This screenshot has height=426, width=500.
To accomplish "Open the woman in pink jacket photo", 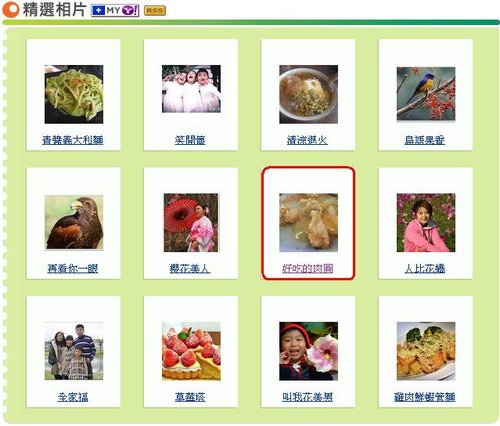I will point(426,223).
